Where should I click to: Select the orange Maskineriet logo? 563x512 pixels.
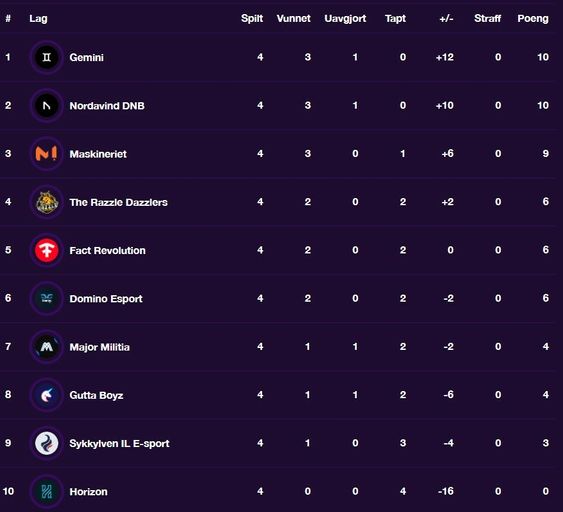pos(47,154)
